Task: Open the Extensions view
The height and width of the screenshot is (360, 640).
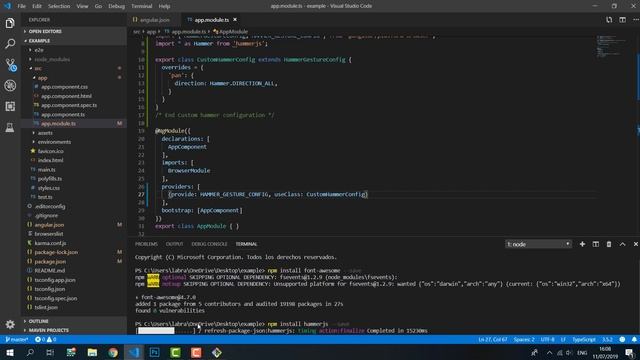Action: coord(10,106)
